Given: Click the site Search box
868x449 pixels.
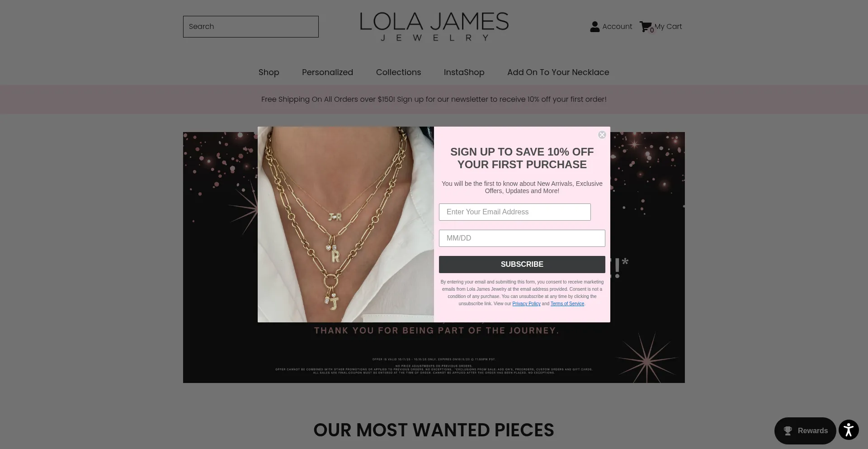Looking at the screenshot, I should click(250, 27).
